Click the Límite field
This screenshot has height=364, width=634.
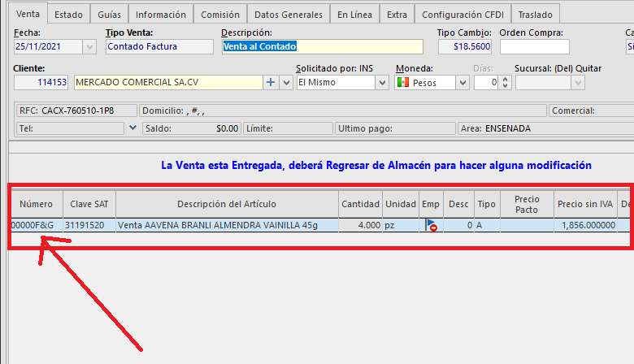[x=288, y=128]
